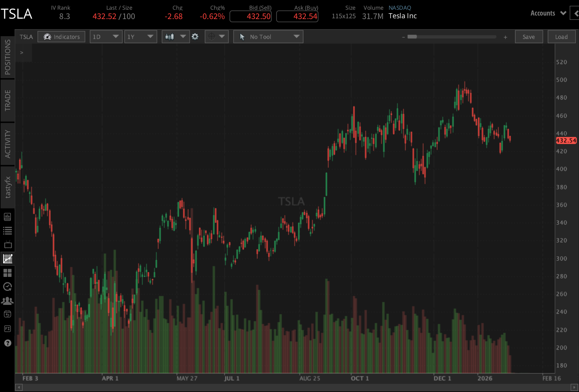Open the calendar rollback sidebar icon
This screenshot has width=579, height=392.
(x=7, y=315)
